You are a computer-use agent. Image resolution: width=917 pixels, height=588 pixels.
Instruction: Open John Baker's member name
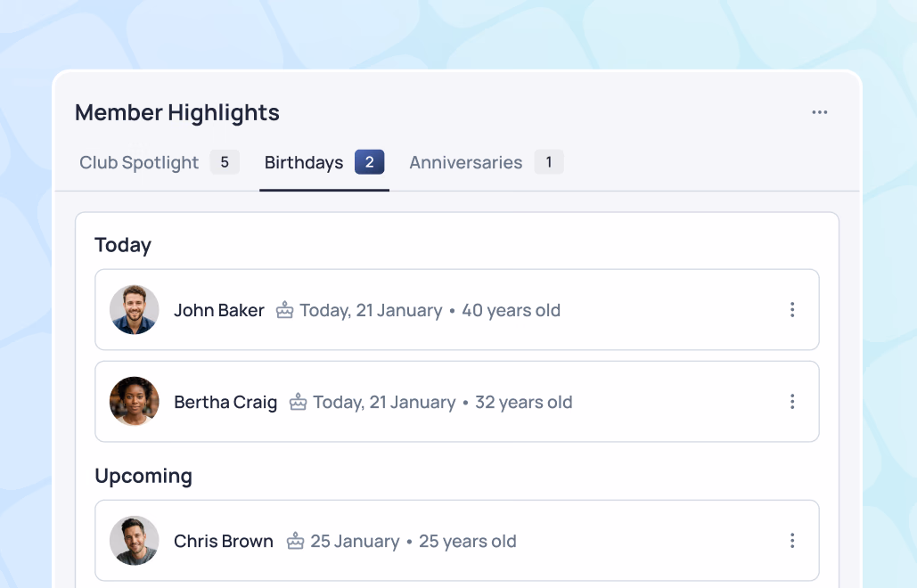219,310
